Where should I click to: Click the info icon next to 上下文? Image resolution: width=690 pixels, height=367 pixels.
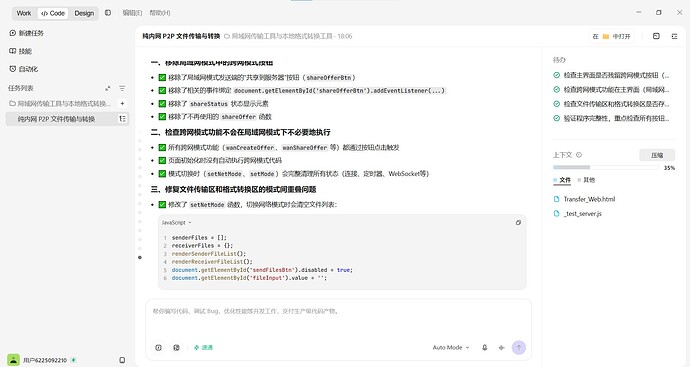pyautogui.click(x=579, y=155)
